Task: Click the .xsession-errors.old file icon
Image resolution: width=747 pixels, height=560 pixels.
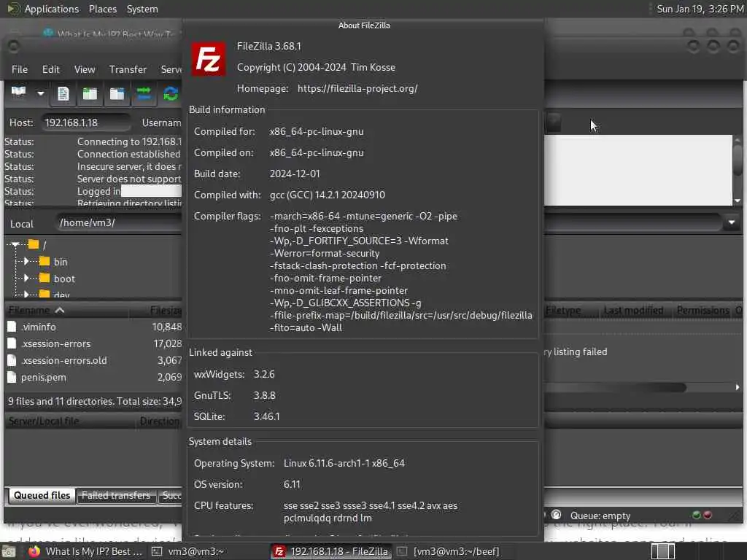Action: tap(12, 360)
